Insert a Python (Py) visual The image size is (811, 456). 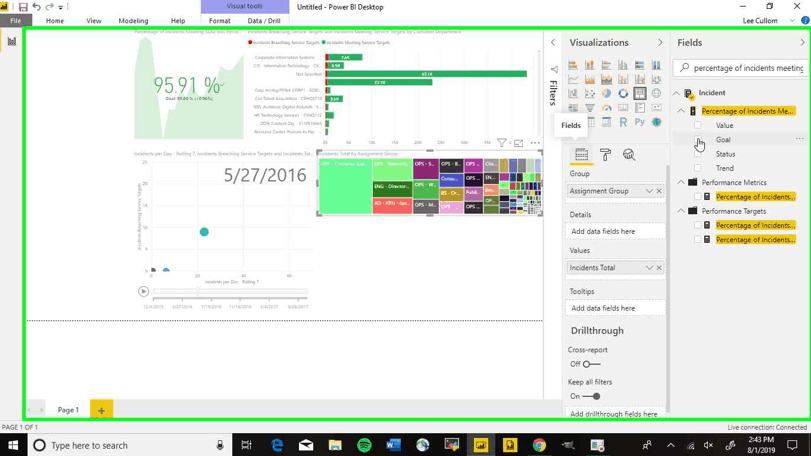click(640, 122)
